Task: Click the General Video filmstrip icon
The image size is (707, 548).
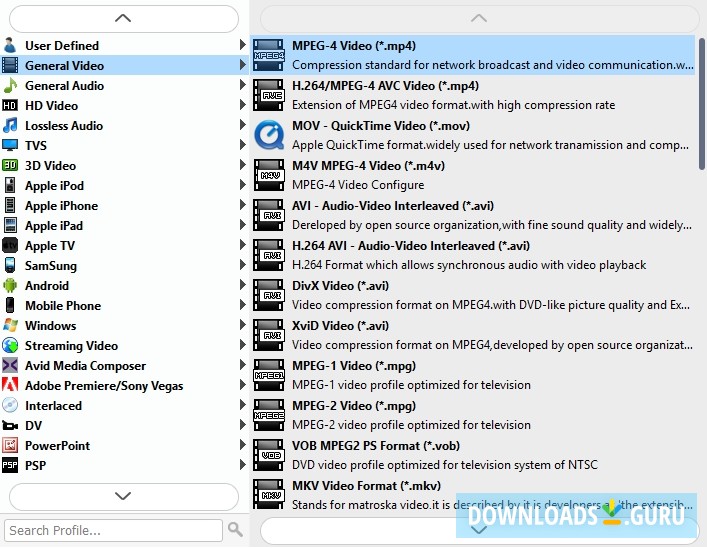Action: tap(10, 65)
